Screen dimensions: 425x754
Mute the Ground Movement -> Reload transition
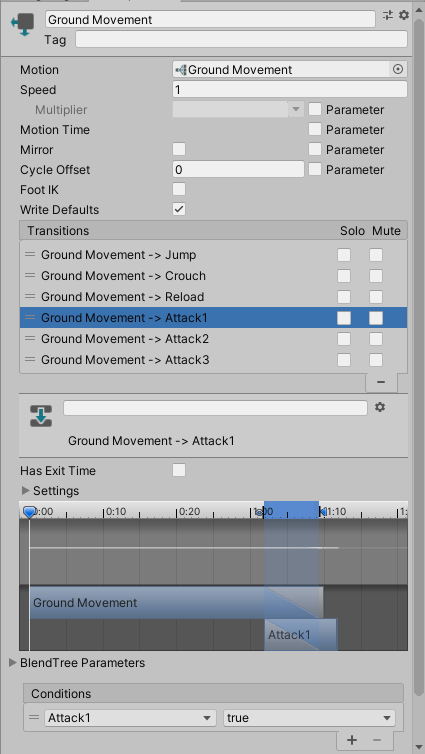click(376, 297)
